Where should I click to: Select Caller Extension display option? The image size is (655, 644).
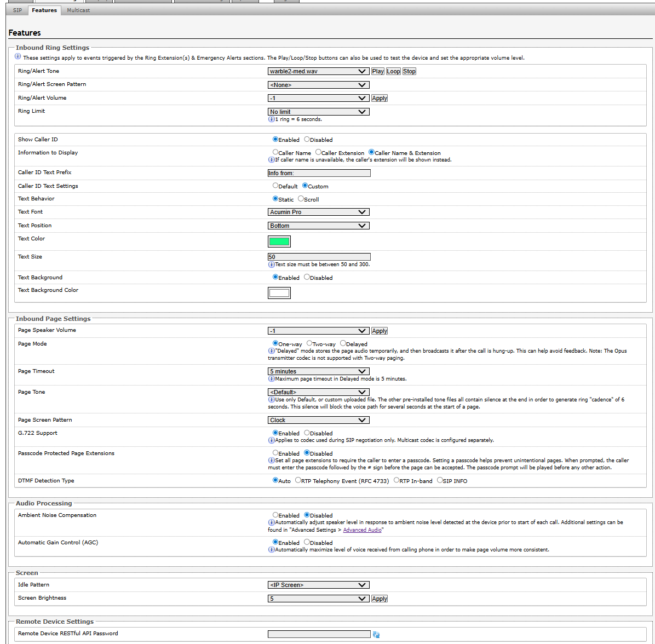tap(318, 152)
